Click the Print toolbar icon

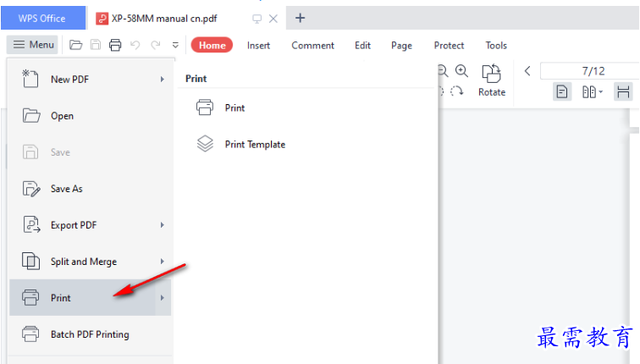point(115,45)
